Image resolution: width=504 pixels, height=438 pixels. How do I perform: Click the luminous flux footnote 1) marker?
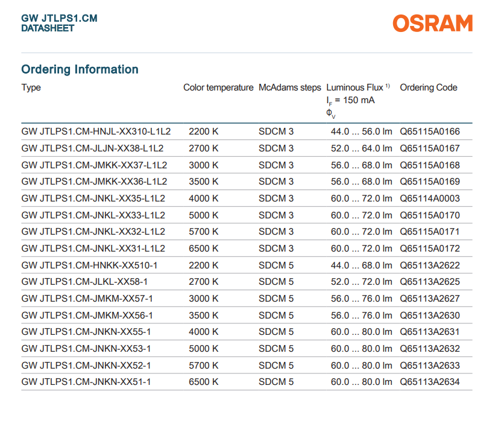click(388, 86)
